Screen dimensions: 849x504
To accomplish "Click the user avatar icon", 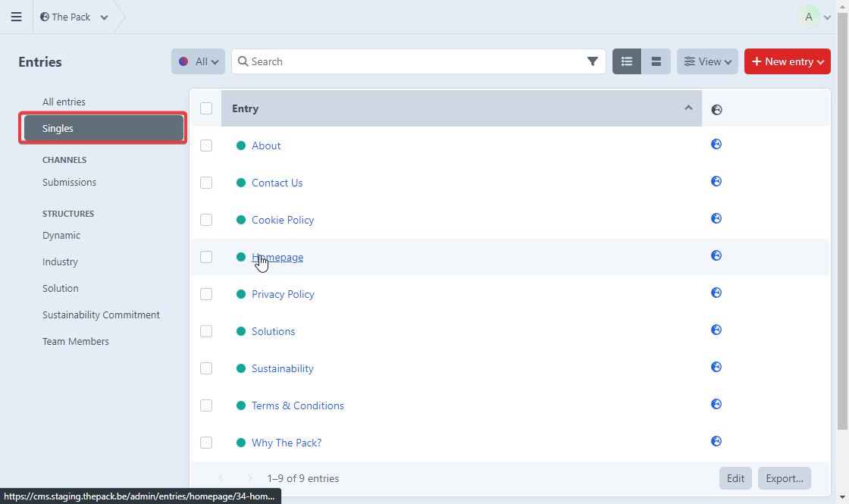I will 809,17.
